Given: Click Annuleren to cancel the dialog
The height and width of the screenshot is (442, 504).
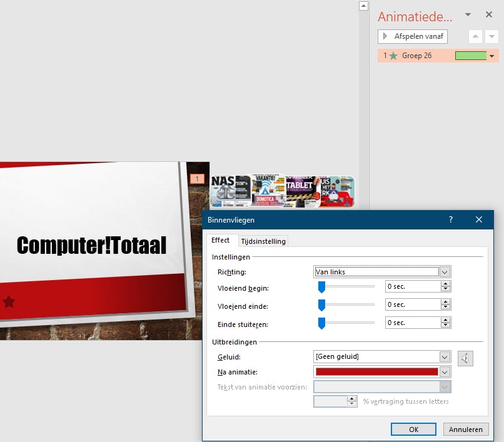Looking at the screenshot, I should tap(466, 429).
